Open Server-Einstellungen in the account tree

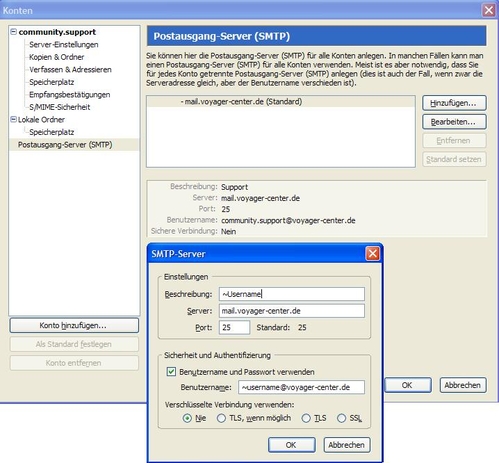(64, 45)
